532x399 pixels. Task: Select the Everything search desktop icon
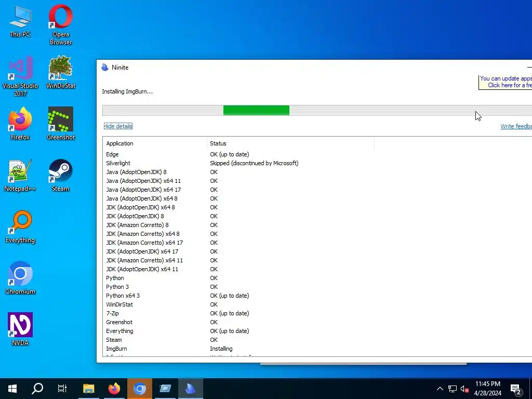[x=20, y=227]
